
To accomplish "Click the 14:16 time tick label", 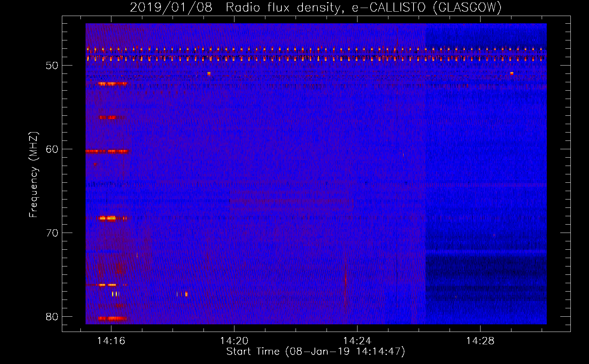I will (x=111, y=341).
